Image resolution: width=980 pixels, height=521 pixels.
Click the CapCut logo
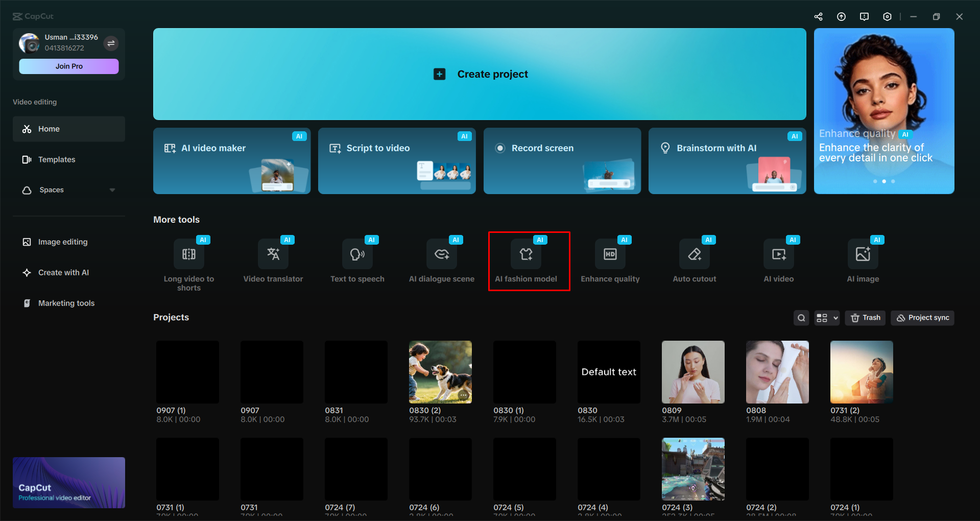pyautogui.click(x=33, y=16)
